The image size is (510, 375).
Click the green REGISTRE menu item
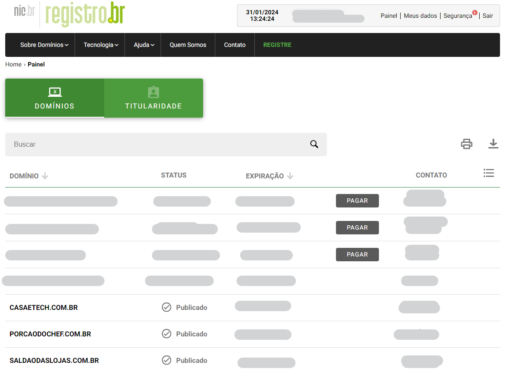[277, 45]
